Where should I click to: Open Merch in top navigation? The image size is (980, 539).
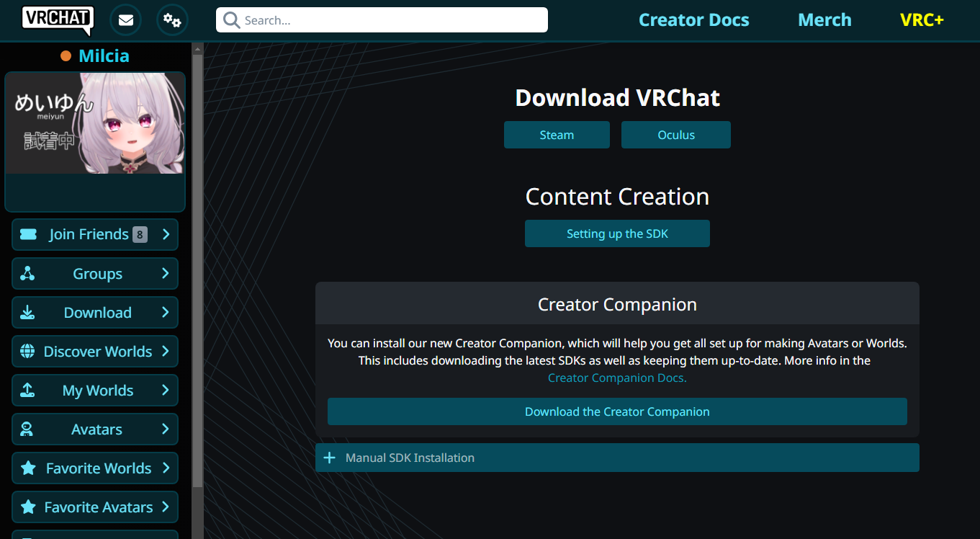tap(824, 20)
